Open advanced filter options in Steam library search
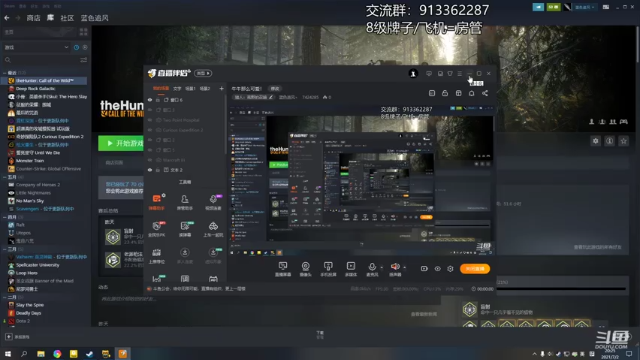 84,60
